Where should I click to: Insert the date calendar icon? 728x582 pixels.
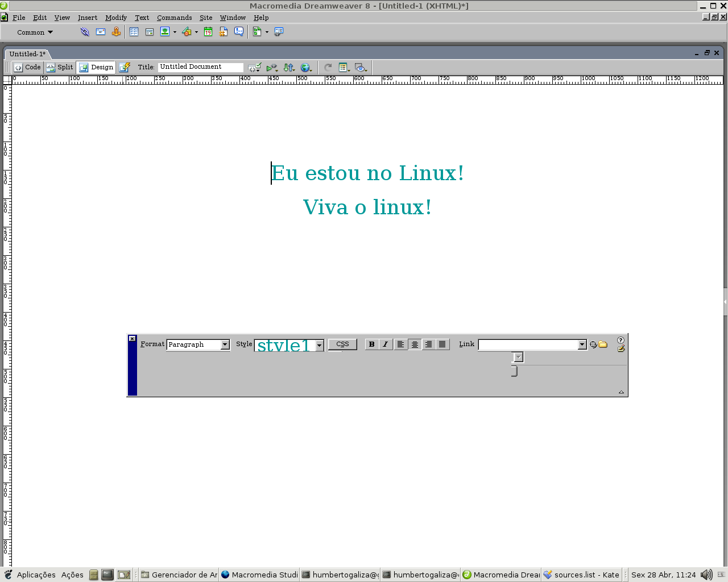pos(208,32)
